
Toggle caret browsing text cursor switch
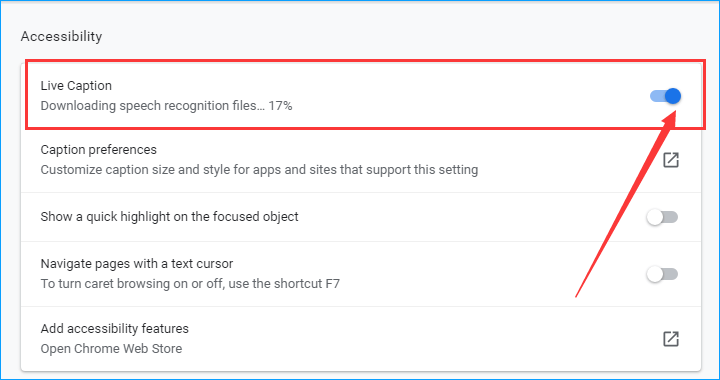pos(662,274)
